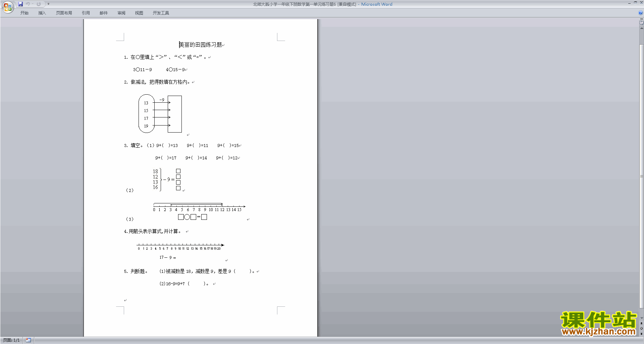Screen dimensions: 644x344
Task: Click the scrollbar up arrow
Action: (641, 28)
